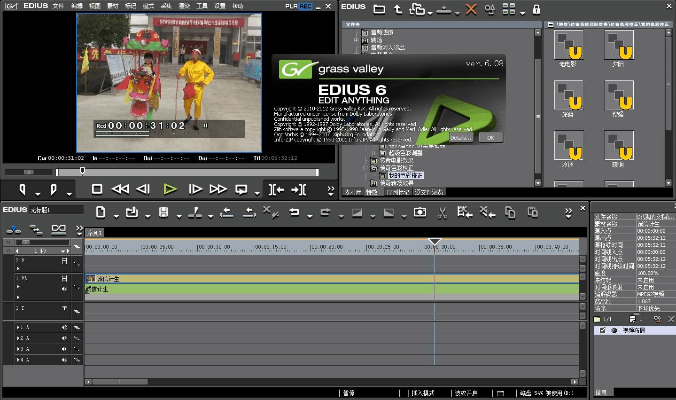Click the Stop playback button
Viewport: 676px width, 400px height.
click(x=97, y=189)
